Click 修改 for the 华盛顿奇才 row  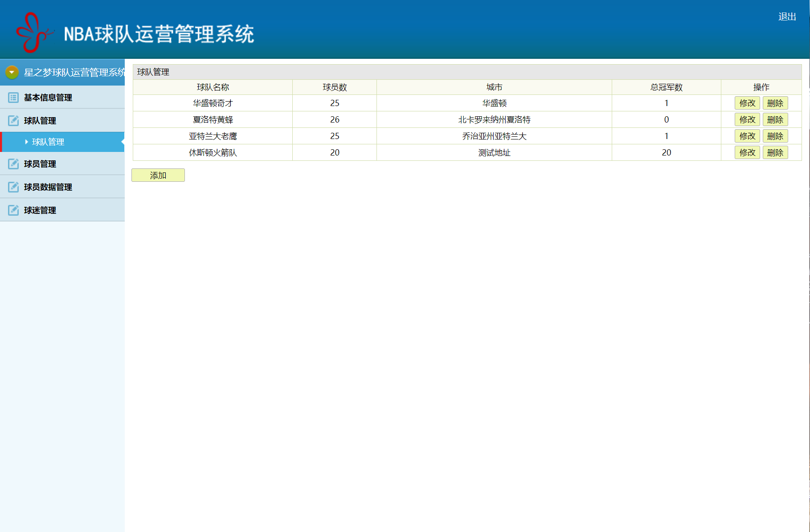point(747,103)
